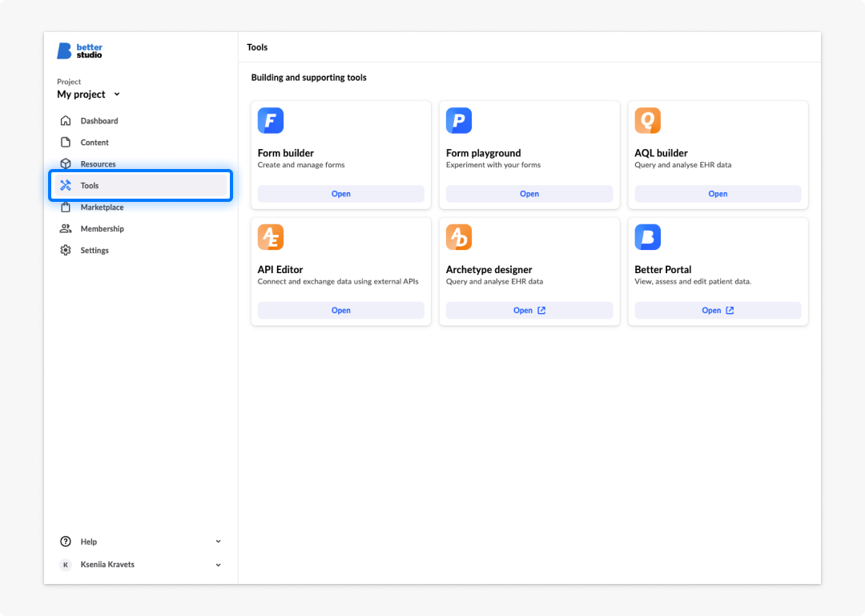Click 'Connect and exchange data using external APIs'
The width and height of the screenshot is (865, 616).
tap(338, 281)
